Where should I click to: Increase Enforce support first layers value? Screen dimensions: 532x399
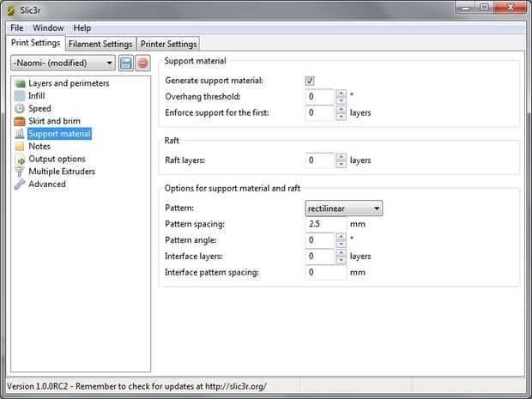tap(341, 109)
